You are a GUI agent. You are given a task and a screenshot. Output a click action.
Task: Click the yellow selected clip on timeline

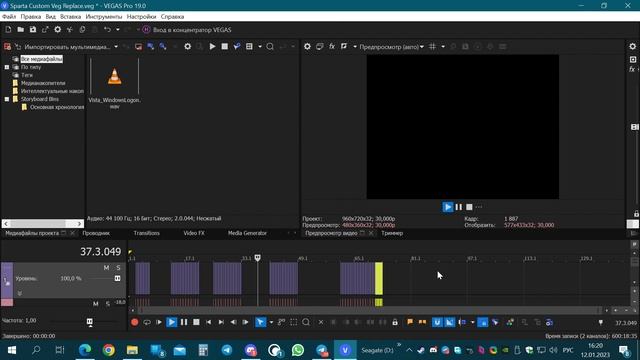coord(379,278)
